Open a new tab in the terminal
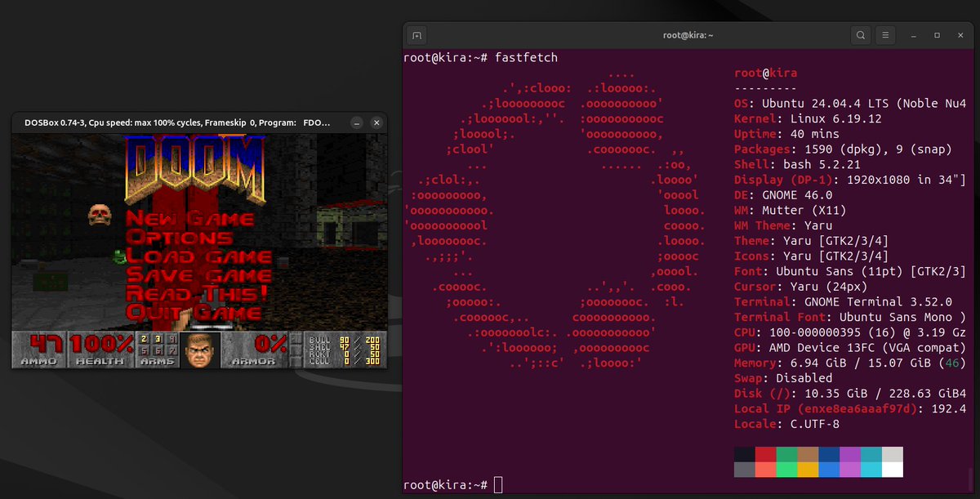This screenshot has width=980, height=499. 416,36
